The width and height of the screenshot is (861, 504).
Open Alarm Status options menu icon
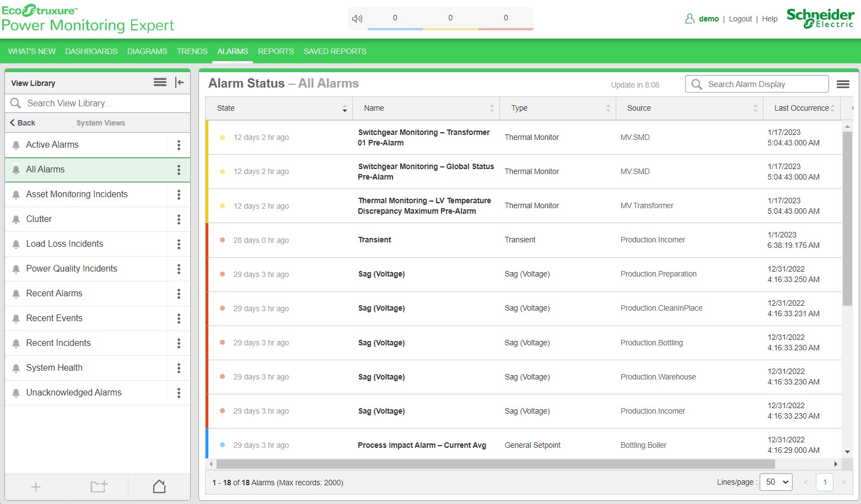coord(842,84)
